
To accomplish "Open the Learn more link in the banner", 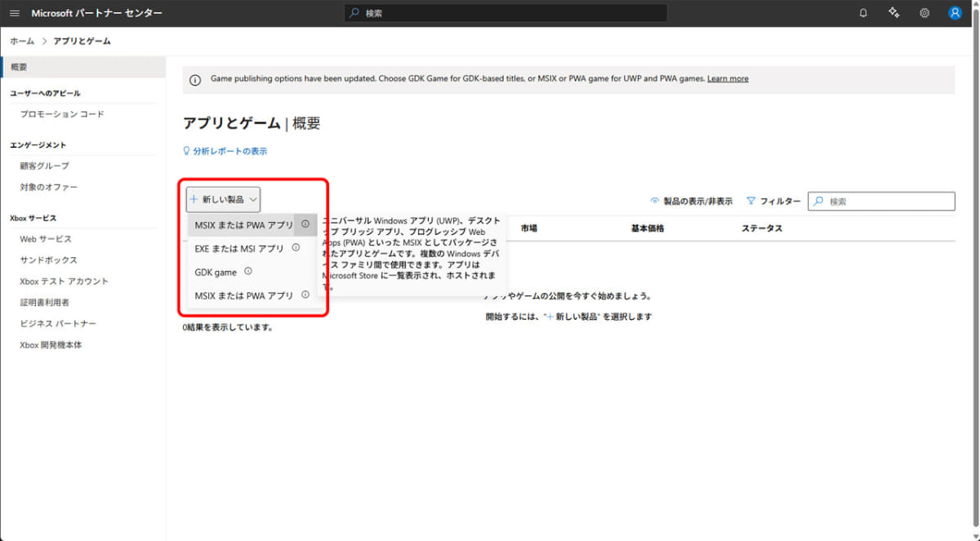I will [x=728, y=78].
